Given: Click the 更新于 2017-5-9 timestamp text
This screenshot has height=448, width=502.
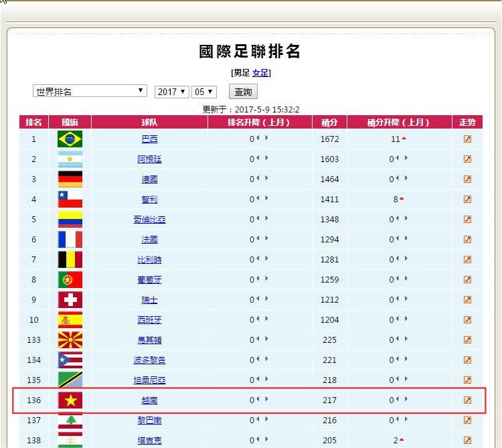Looking at the screenshot, I should pyautogui.click(x=251, y=110).
